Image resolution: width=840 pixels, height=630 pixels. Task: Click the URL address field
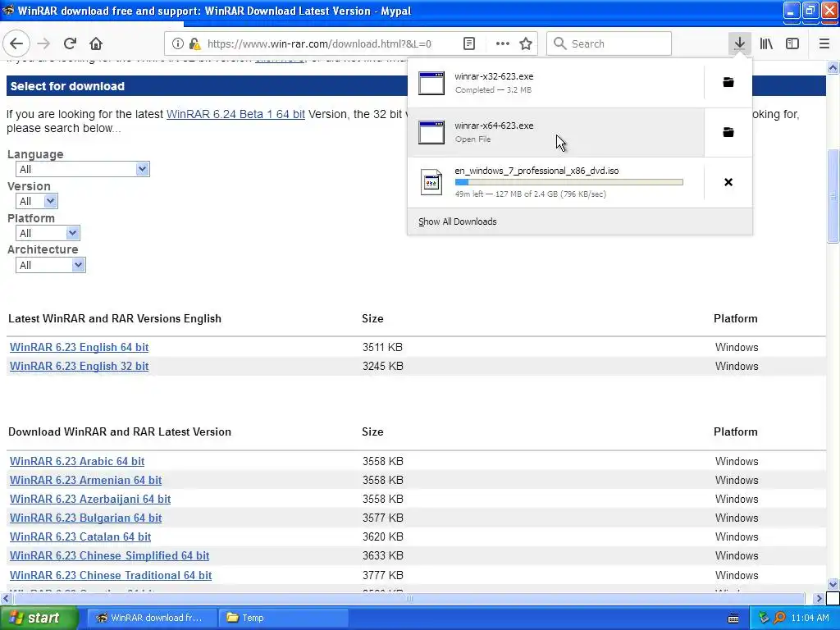tap(319, 44)
